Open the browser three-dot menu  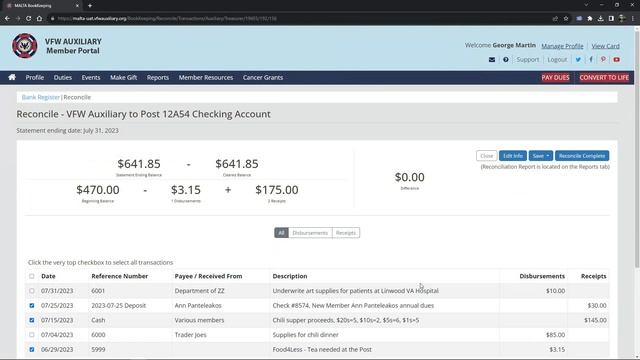633,18
